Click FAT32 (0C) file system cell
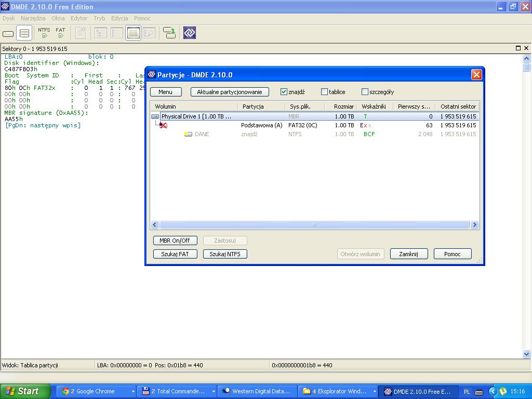The width and height of the screenshot is (532, 399). [303, 125]
